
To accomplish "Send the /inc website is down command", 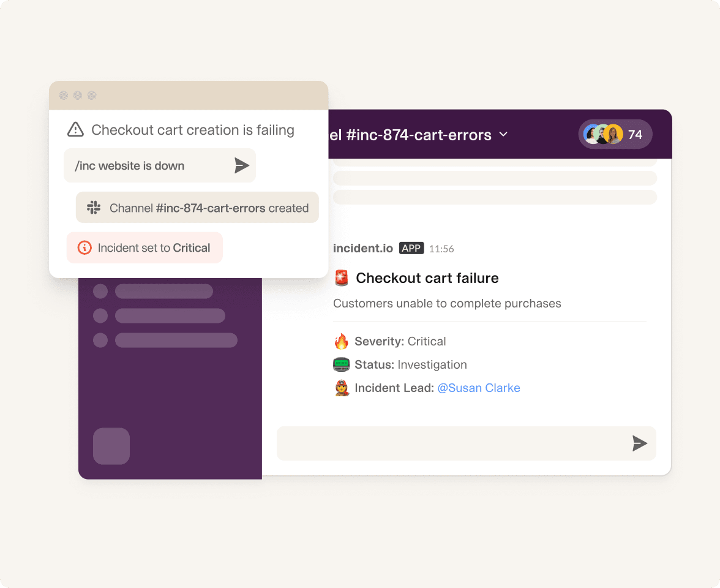I will tap(242, 165).
